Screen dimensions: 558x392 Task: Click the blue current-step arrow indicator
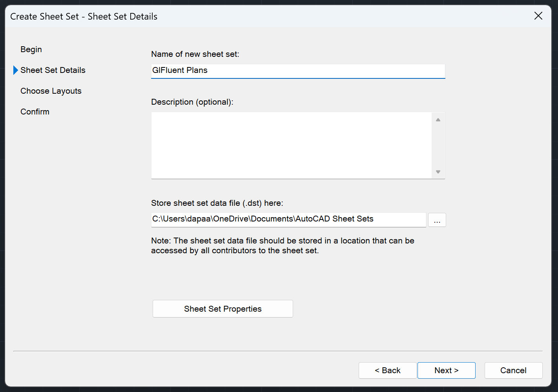coord(15,70)
